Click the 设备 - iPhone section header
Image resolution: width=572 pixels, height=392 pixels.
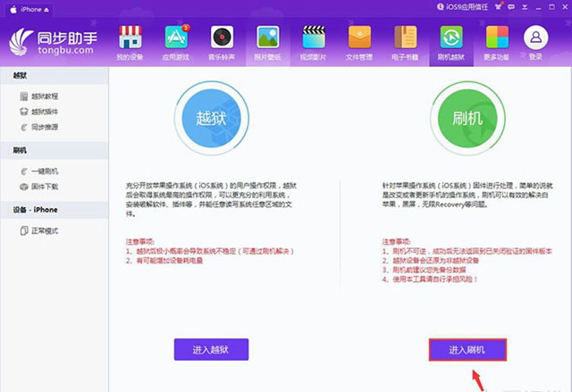(x=54, y=210)
